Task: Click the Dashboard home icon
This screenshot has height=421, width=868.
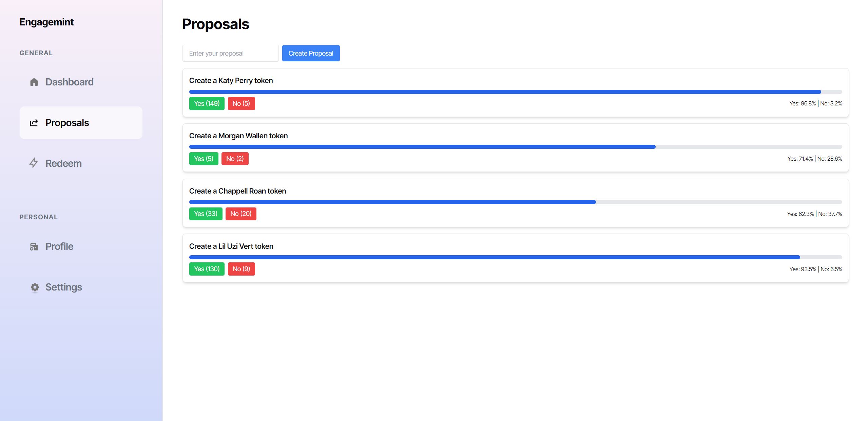Action: click(x=34, y=82)
